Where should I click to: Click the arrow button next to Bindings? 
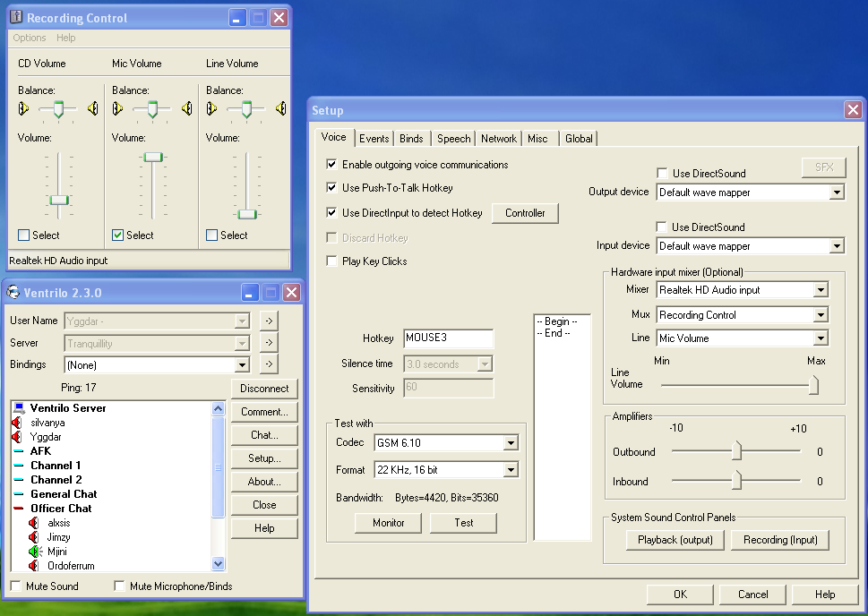click(x=269, y=364)
